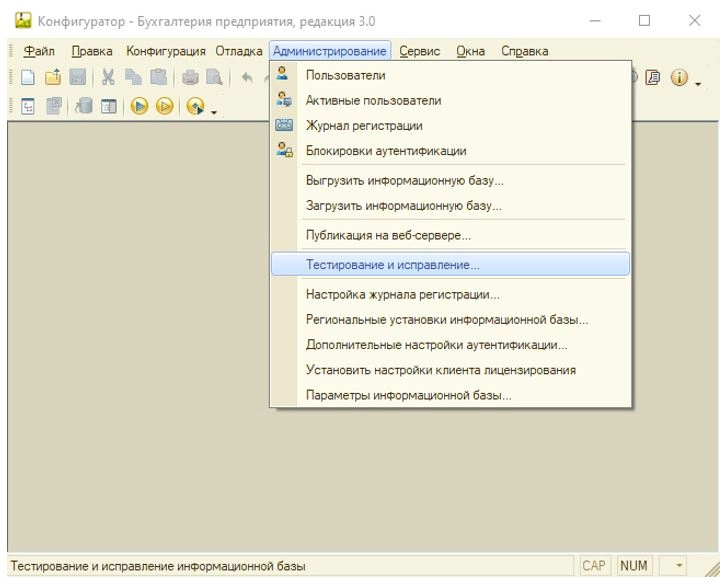Open the Файл menu
This screenshot has width=727, height=582.
pyautogui.click(x=39, y=51)
